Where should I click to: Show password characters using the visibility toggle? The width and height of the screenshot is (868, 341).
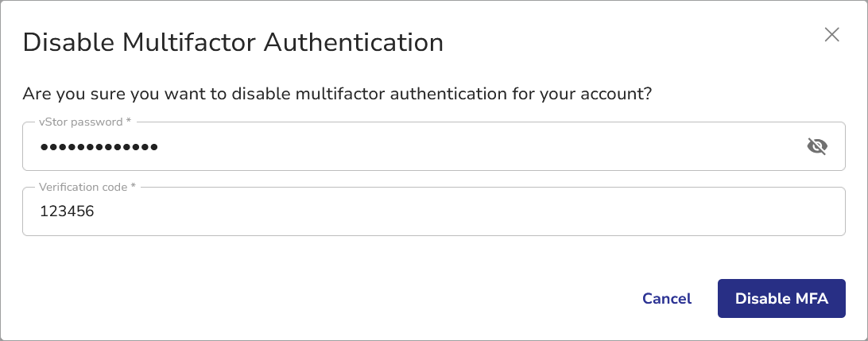(x=817, y=146)
